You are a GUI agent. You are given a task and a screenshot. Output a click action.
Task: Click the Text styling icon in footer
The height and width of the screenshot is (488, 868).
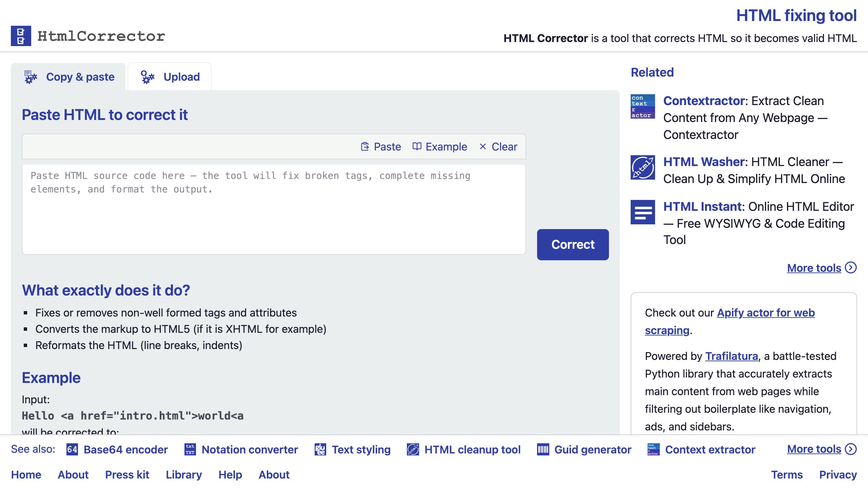[320, 449]
